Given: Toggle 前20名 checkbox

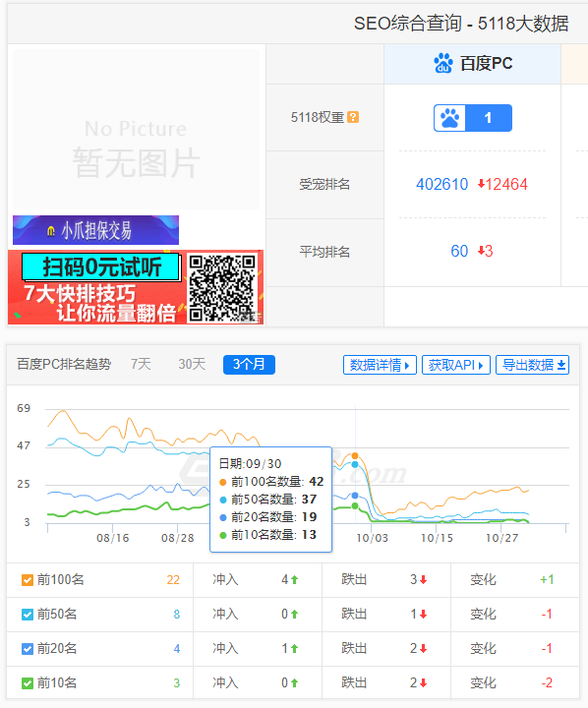Looking at the screenshot, I should 28,649.
